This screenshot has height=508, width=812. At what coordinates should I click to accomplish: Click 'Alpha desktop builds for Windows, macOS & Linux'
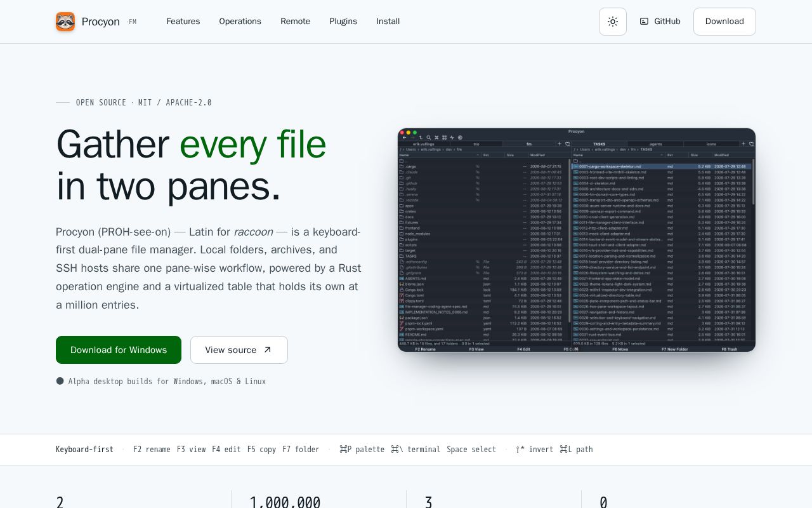pos(167,382)
